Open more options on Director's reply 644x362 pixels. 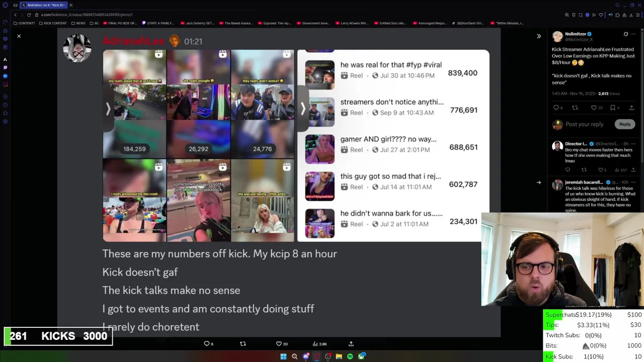[x=633, y=144]
